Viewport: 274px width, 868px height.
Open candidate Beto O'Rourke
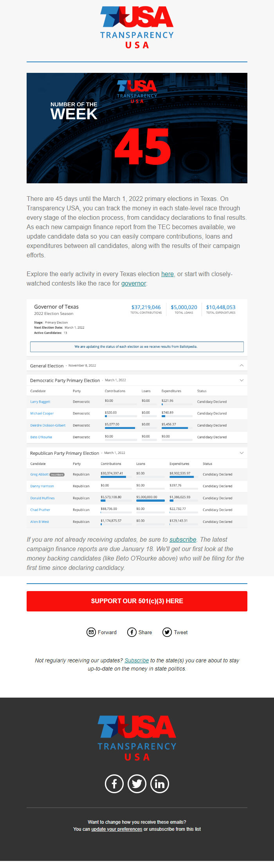coord(41,437)
